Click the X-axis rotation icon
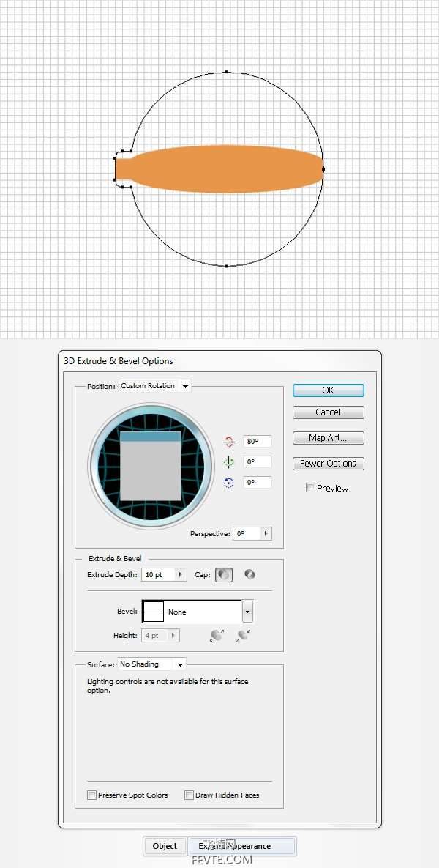The width and height of the screenshot is (439, 868). [x=229, y=442]
